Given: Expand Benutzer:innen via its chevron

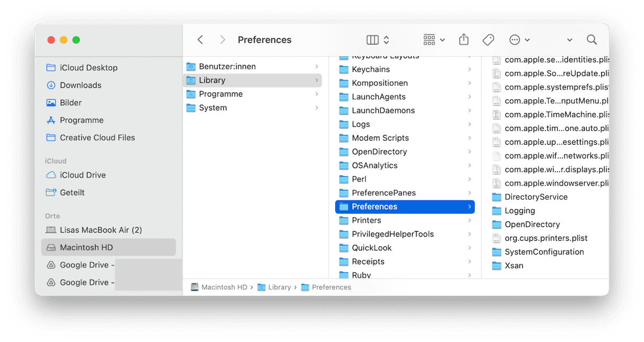Looking at the screenshot, I should pos(317,66).
